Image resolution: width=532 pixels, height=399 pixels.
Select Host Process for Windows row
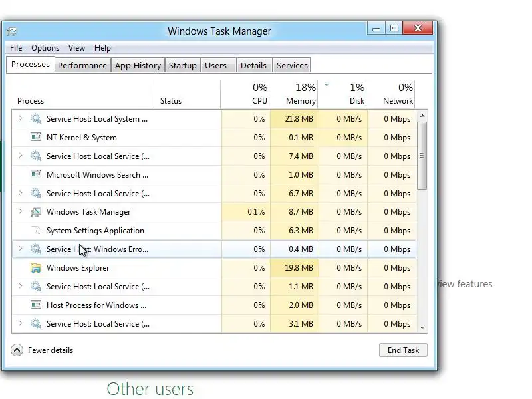point(214,305)
